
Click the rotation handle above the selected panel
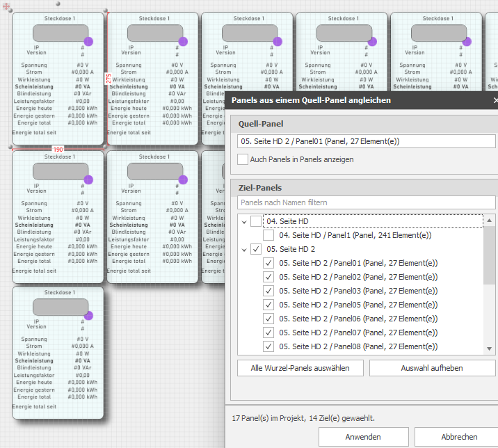pyautogui.click(x=58, y=3)
